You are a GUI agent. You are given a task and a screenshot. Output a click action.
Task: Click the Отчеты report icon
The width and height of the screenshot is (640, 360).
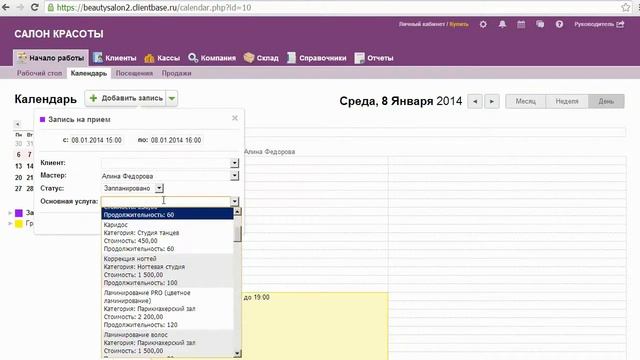[359, 58]
